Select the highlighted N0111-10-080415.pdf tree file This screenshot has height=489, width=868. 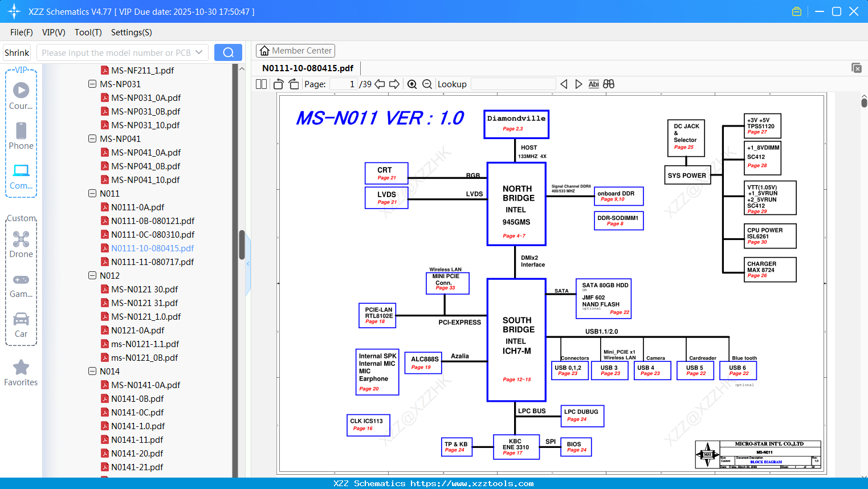pos(152,248)
